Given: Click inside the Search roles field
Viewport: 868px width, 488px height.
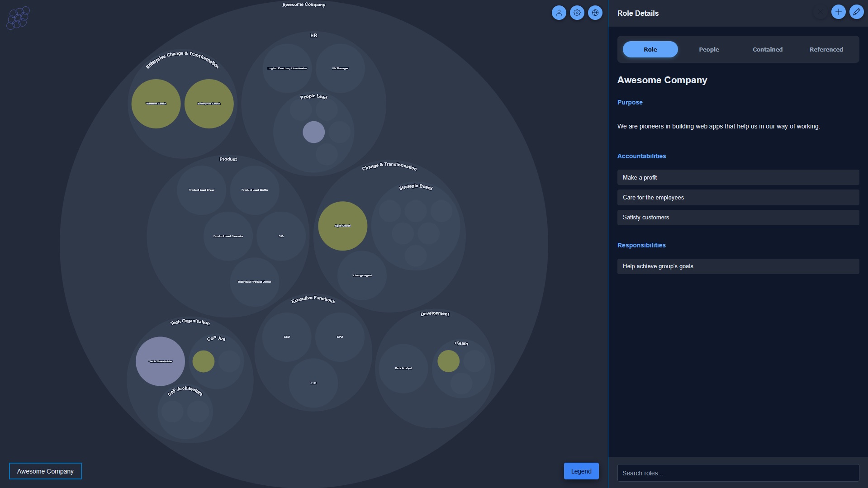Looking at the screenshot, I should [x=738, y=473].
